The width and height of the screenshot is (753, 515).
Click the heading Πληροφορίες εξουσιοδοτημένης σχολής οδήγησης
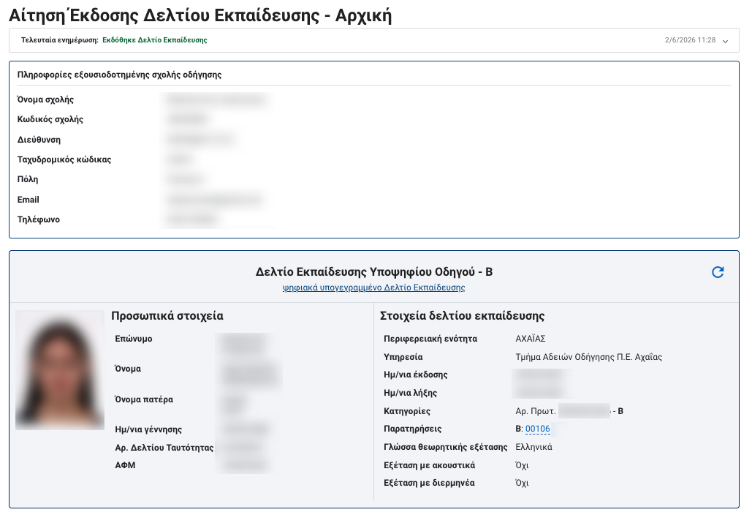119,74
